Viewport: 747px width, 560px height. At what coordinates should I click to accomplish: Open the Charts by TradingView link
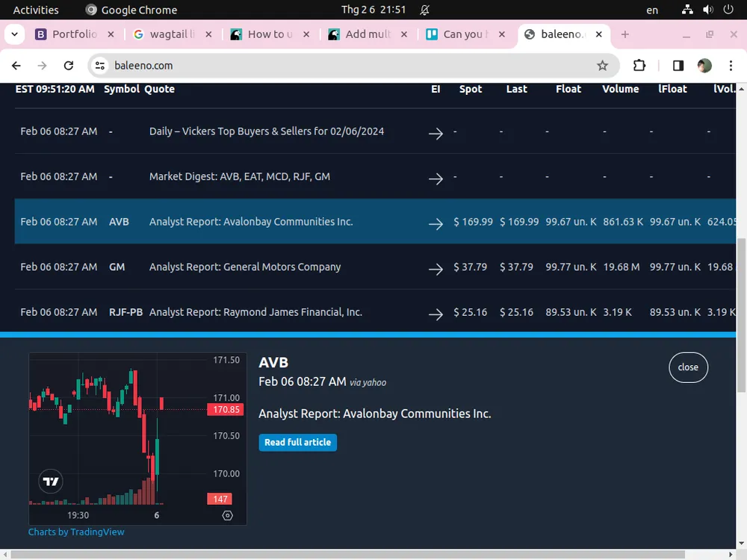(x=76, y=532)
